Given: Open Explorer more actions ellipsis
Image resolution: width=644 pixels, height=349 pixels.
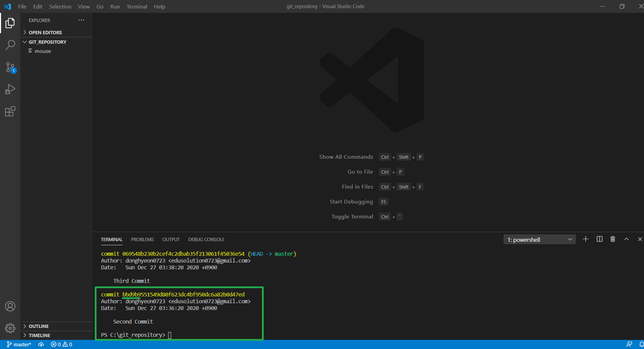Looking at the screenshot, I should (81, 20).
